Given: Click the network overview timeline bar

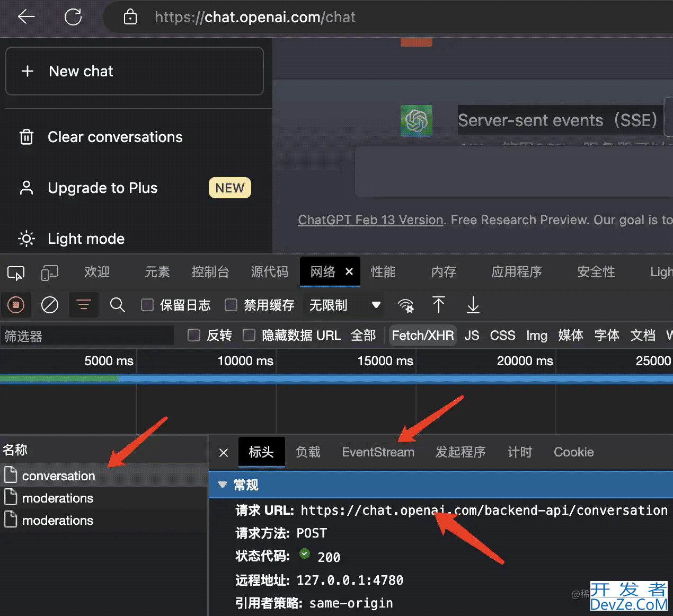Looking at the screenshot, I should point(336,379).
